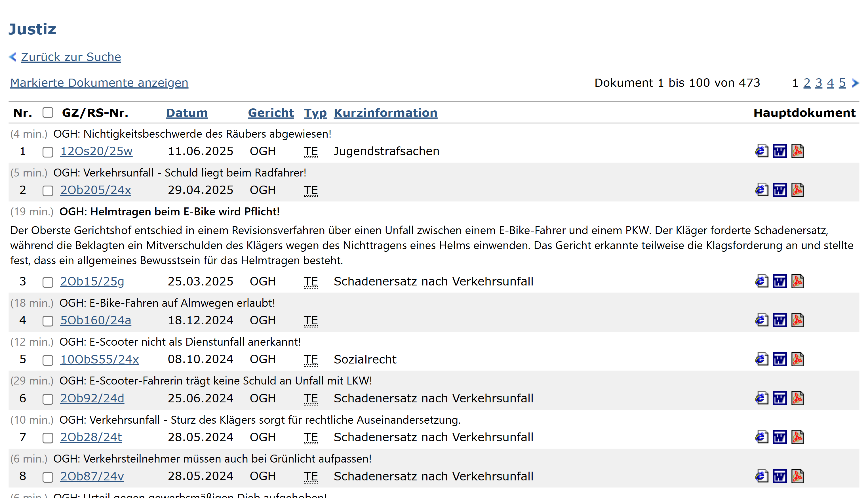Screen dimensions: 868x498
Task: Go to results page 3
Action: click(x=818, y=83)
